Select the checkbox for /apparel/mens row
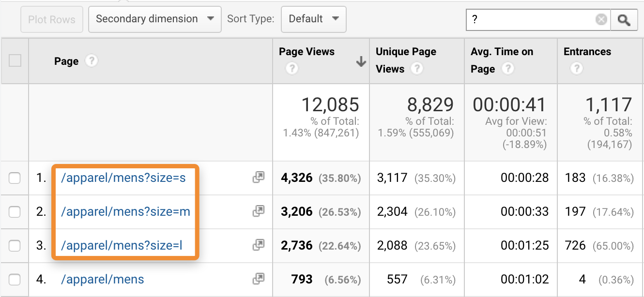The width and height of the screenshot is (644, 297). click(15, 279)
